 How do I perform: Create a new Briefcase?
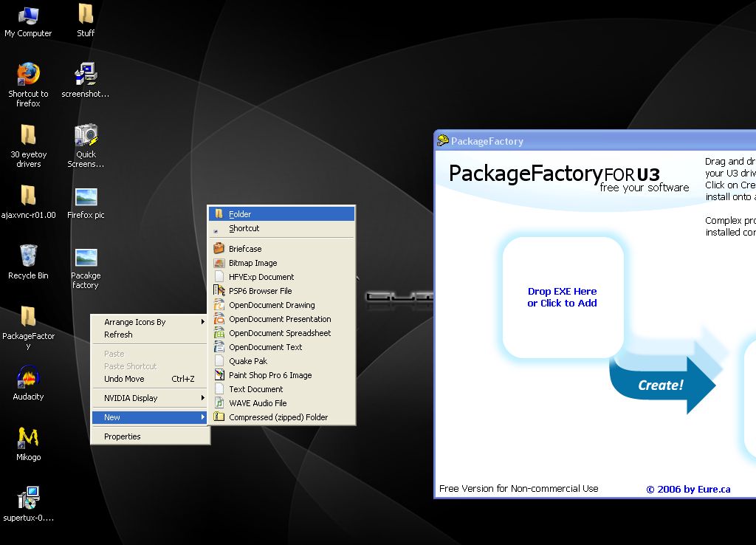[282, 249]
